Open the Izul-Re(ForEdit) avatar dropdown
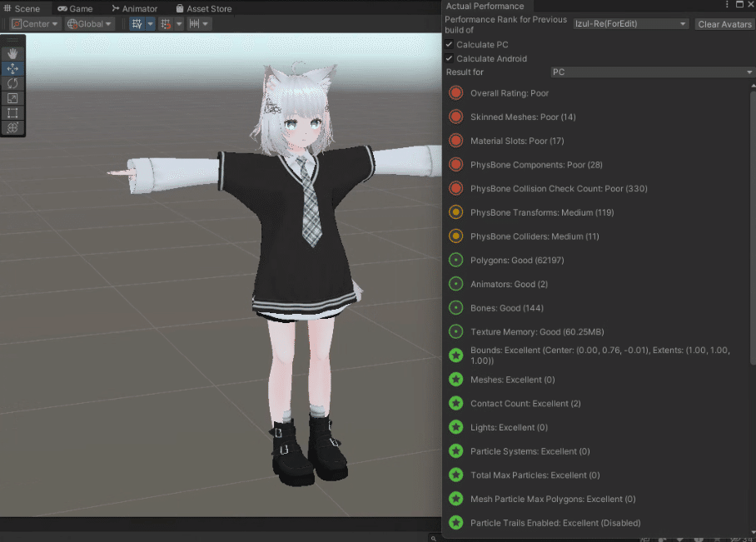The image size is (756, 542). tap(630, 23)
